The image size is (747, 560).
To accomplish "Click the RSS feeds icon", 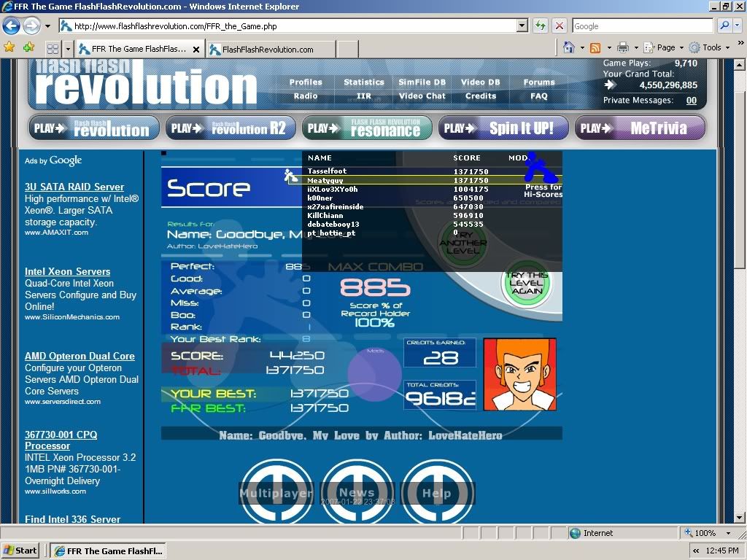I will (x=595, y=47).
